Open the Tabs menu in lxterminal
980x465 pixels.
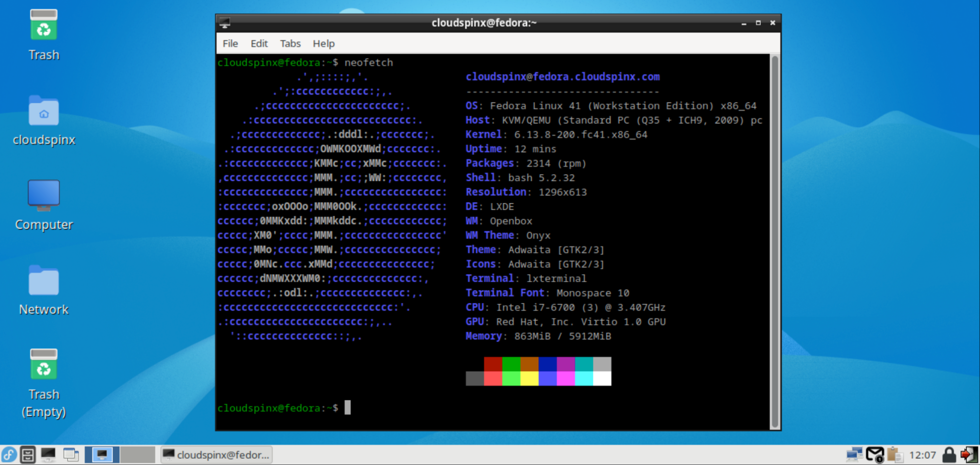click(290, 44)
